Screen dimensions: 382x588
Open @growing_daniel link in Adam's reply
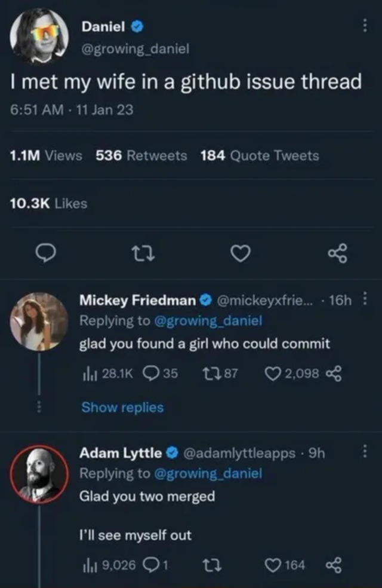(208, 473)
